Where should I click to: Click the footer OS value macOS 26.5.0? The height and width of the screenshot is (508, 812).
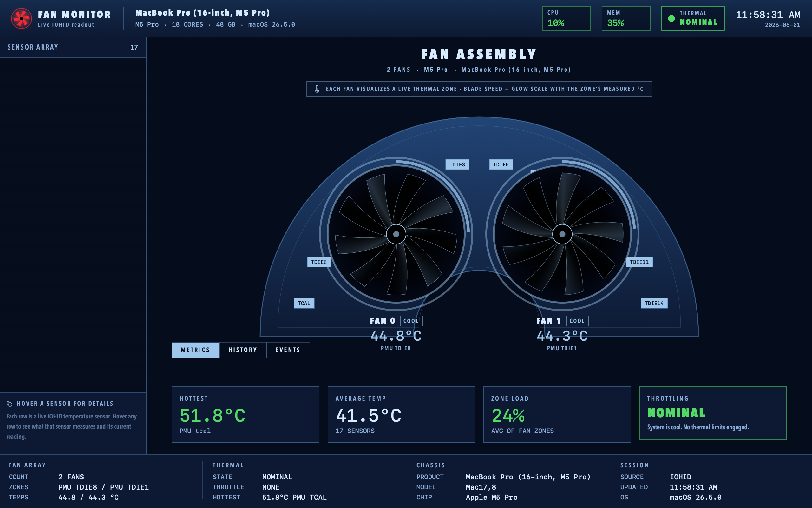tap(696, 497)
